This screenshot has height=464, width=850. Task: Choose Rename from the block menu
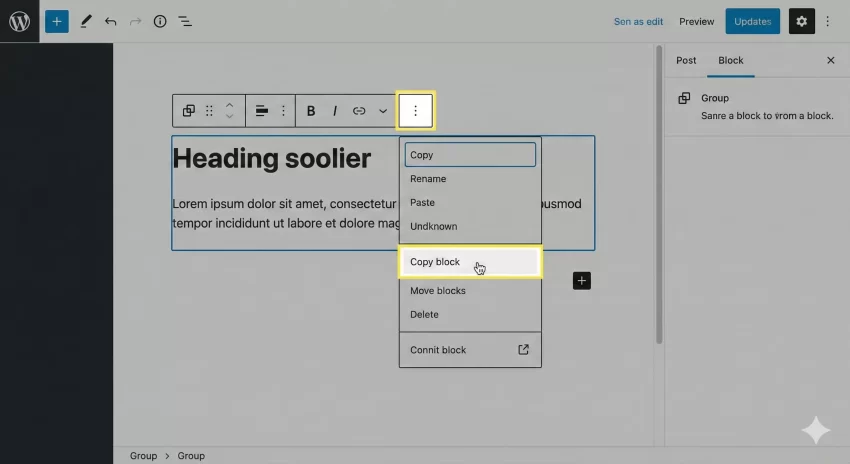(470, 178)
